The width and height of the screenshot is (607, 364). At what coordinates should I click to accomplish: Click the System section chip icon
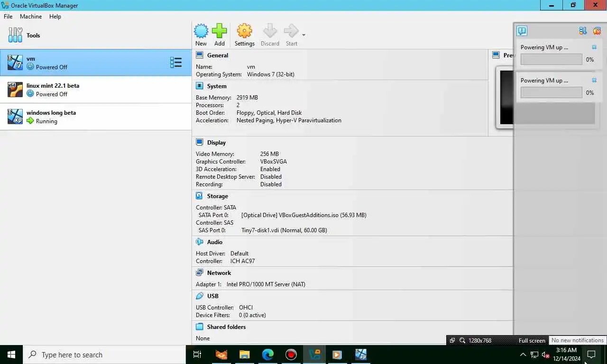[200, 86]
